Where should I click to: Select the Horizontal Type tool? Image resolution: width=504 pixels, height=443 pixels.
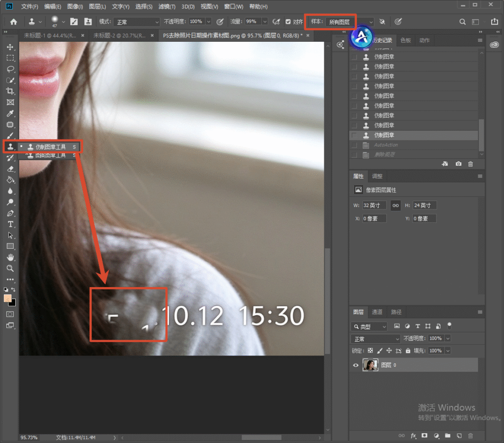[10, 224]
